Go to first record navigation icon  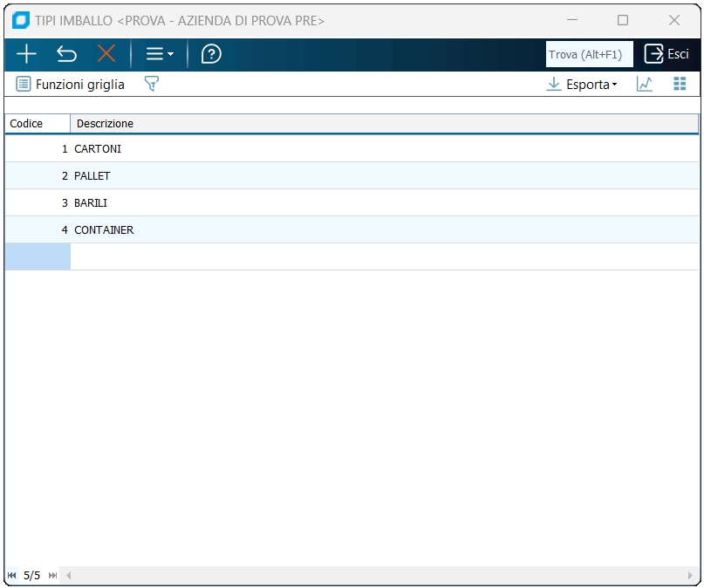(12, 576)
